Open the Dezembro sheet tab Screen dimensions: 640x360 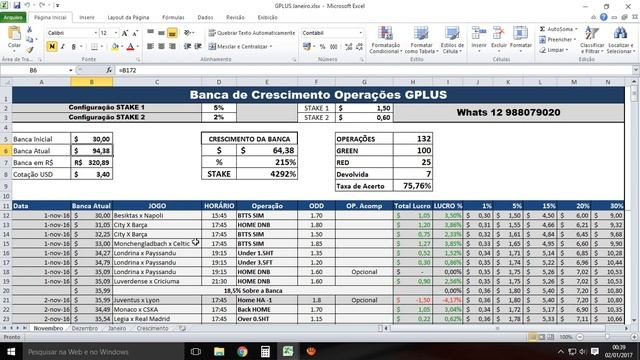pos(84,328)
